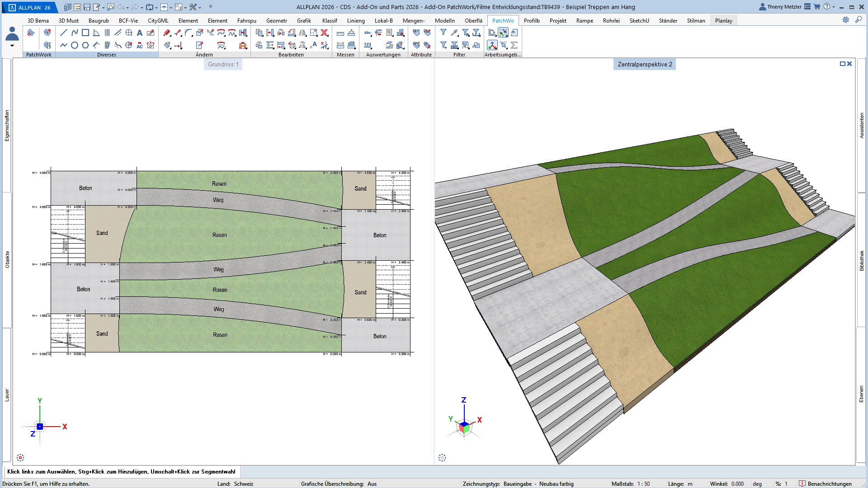868x488 pixels.
Task: Select the circle drawing tool
Action: tap(75, 45)
